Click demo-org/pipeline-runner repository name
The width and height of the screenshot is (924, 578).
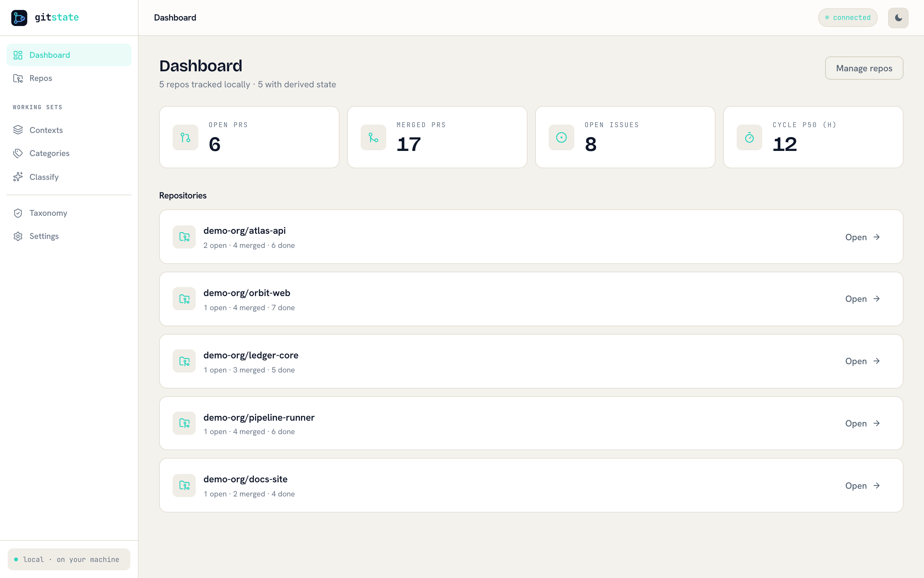point(259,418)
